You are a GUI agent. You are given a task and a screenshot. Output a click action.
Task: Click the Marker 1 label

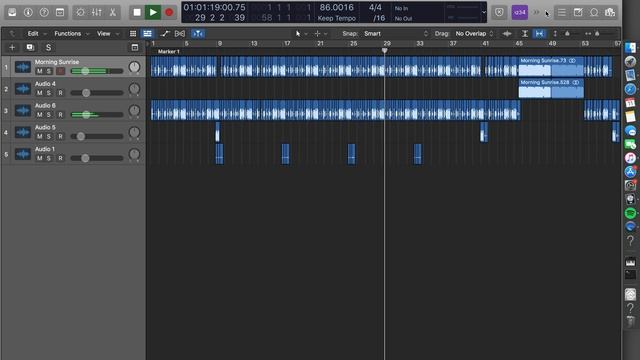(169, 51)
